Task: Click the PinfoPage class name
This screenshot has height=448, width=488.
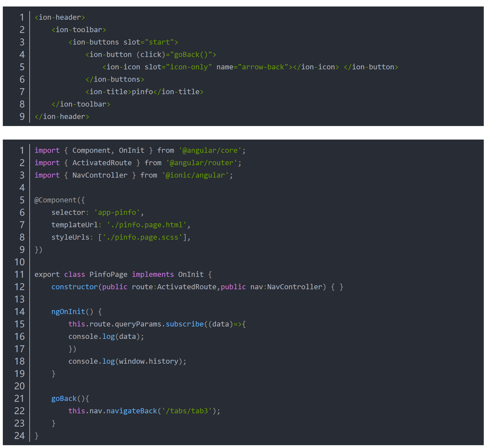Action: 108,274
